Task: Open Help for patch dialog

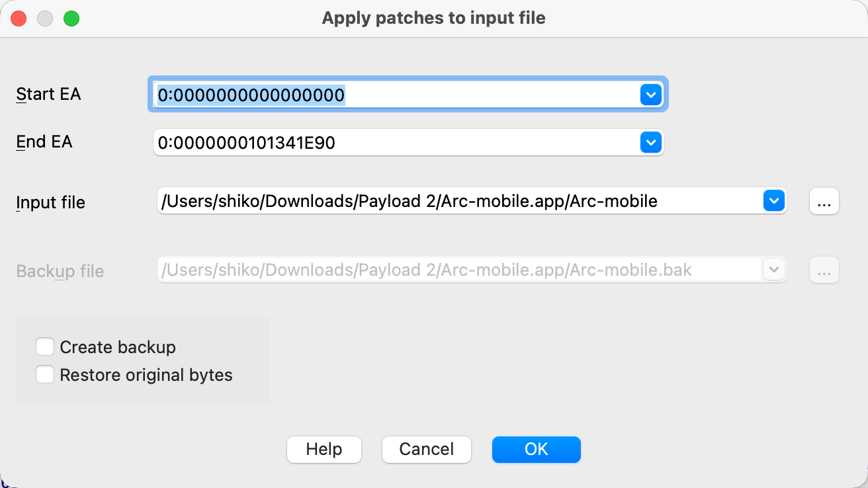Action: point(324,450)
